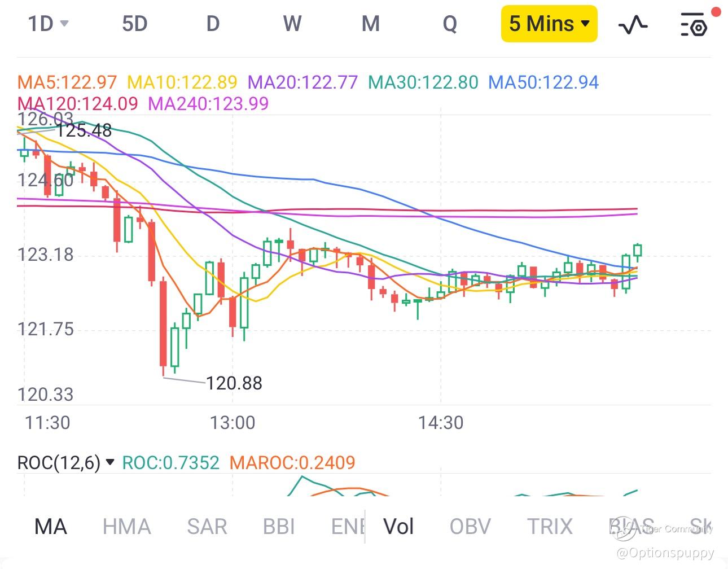
Task: Click the MA240:123.99 legend value
Action: coord(208,104)
